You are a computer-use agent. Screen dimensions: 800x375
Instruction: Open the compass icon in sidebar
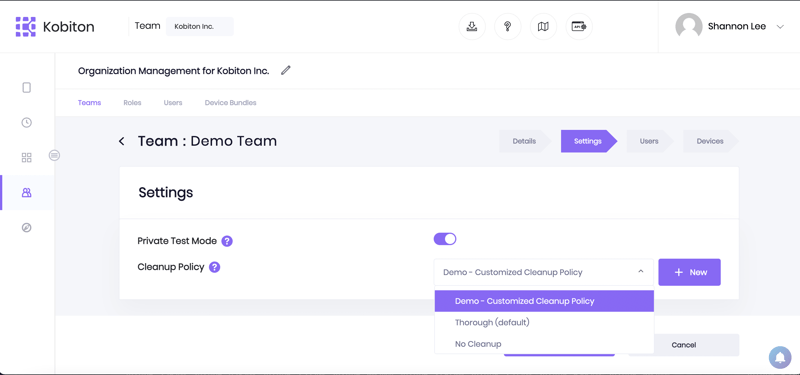coord(27,228)
